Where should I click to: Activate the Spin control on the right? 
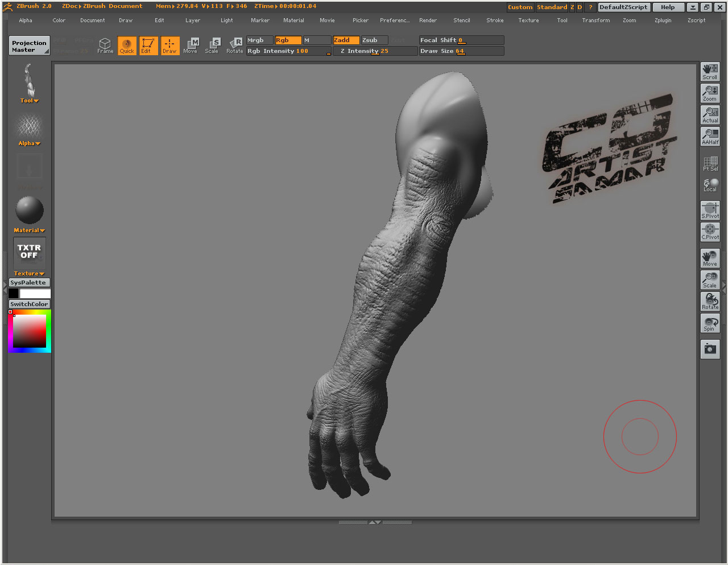click(x=710, y=323)
